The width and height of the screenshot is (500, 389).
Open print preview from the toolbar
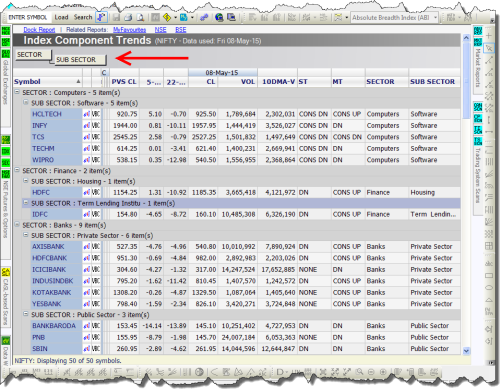(140, 17)
